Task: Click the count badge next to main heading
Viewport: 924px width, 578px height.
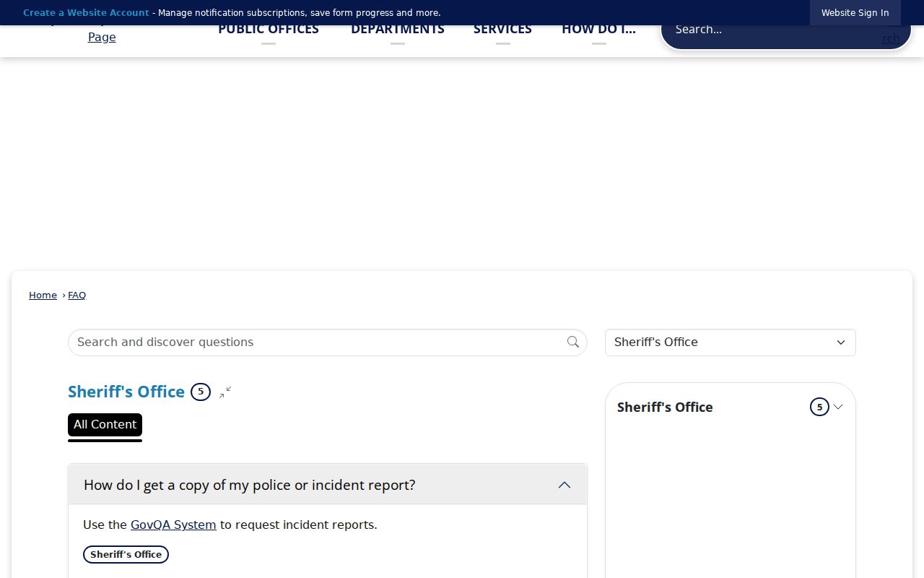Action: (x=201, y=392)
